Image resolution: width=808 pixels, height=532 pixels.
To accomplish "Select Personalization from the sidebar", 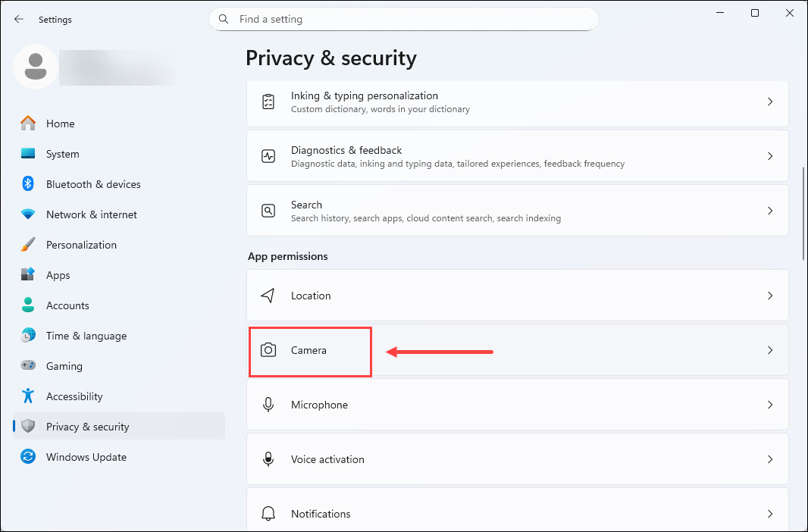I will point(81,245).
